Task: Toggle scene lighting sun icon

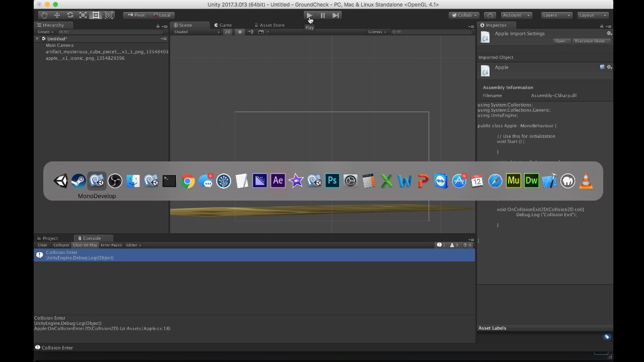Action: pos(239,32)
